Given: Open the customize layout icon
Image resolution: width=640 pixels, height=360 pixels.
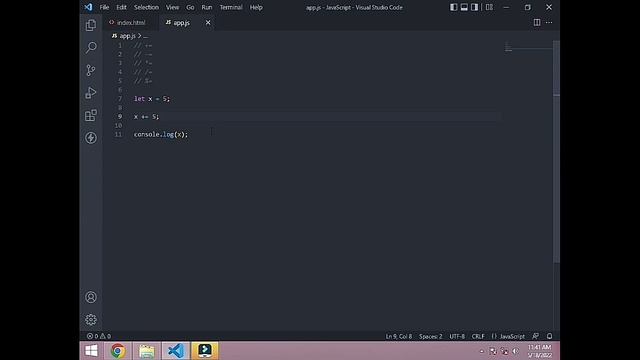Looking at the screenshot, I should pyautogui.click(x=489, y=7).
